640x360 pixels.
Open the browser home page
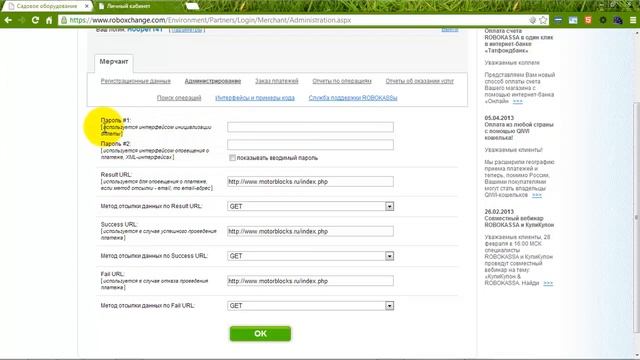(x=49, y=20)
